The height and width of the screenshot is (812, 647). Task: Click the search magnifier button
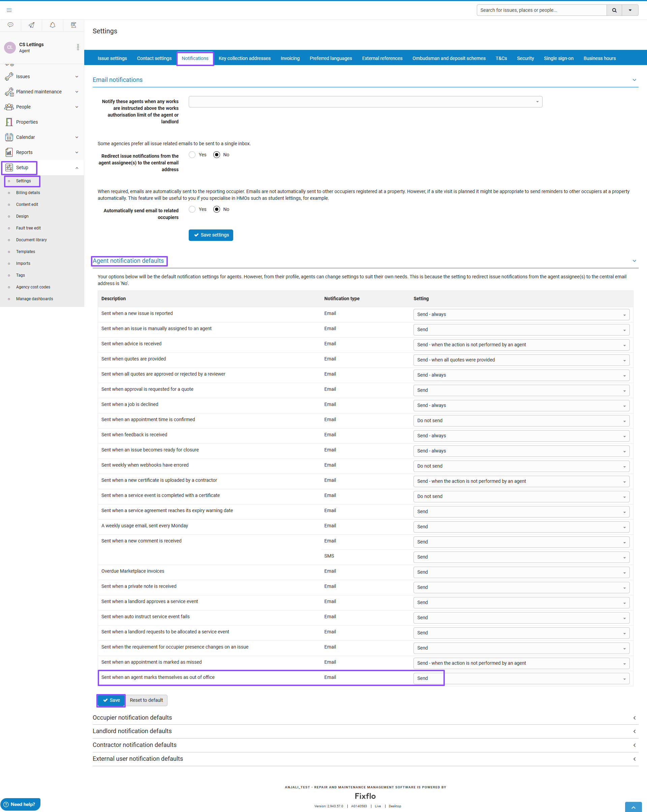coord(614,10)
